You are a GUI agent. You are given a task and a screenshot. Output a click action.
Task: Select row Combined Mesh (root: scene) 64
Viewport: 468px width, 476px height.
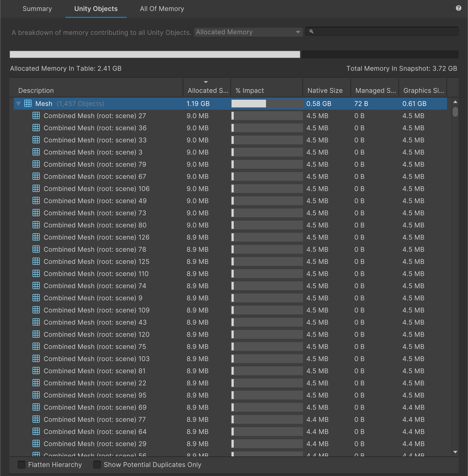click(230, 432)
